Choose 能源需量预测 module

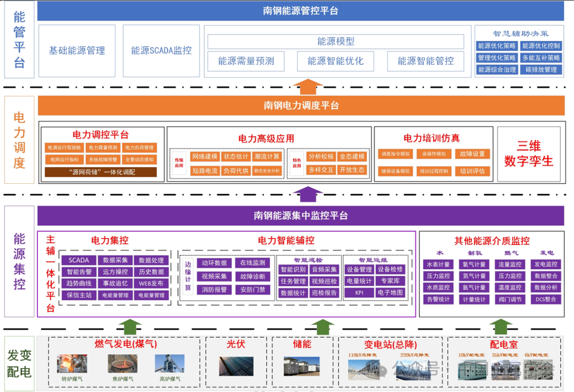[246, 61]
